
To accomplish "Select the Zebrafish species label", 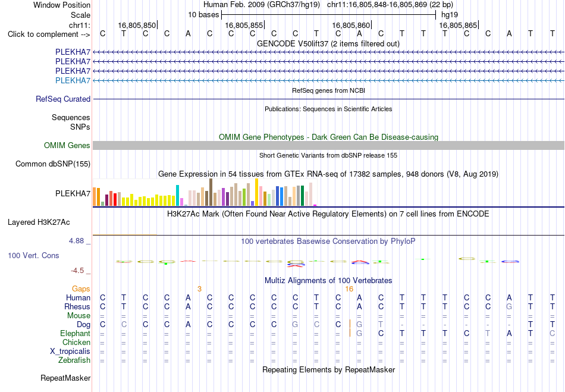I will pyautogui.click(x=74, y=360).
